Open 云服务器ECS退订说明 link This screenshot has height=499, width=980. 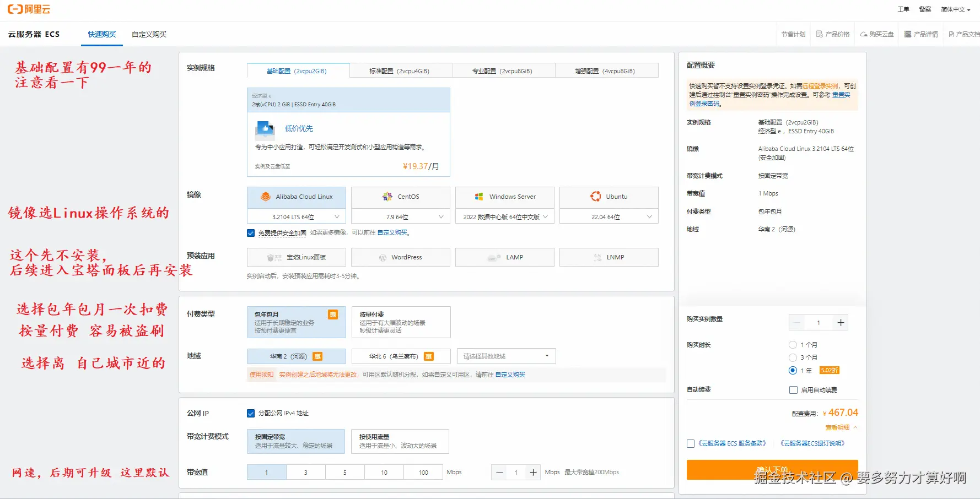pyautogui.click(x=812, y=443)
